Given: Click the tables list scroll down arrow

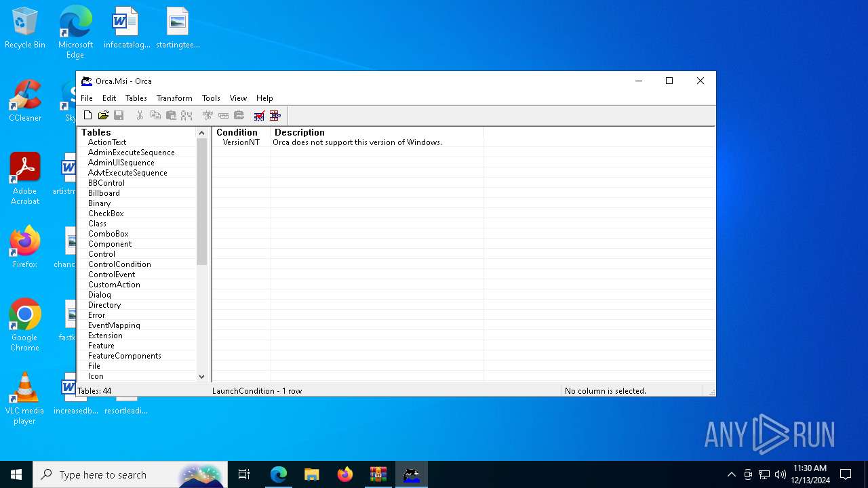Looking at the screenshot, I should click(x=201, y=376).
